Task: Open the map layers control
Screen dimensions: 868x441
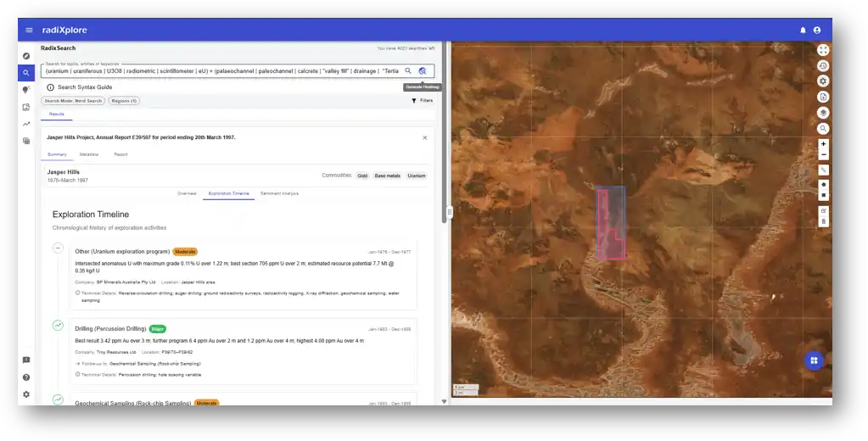Action: pos(823,112)
